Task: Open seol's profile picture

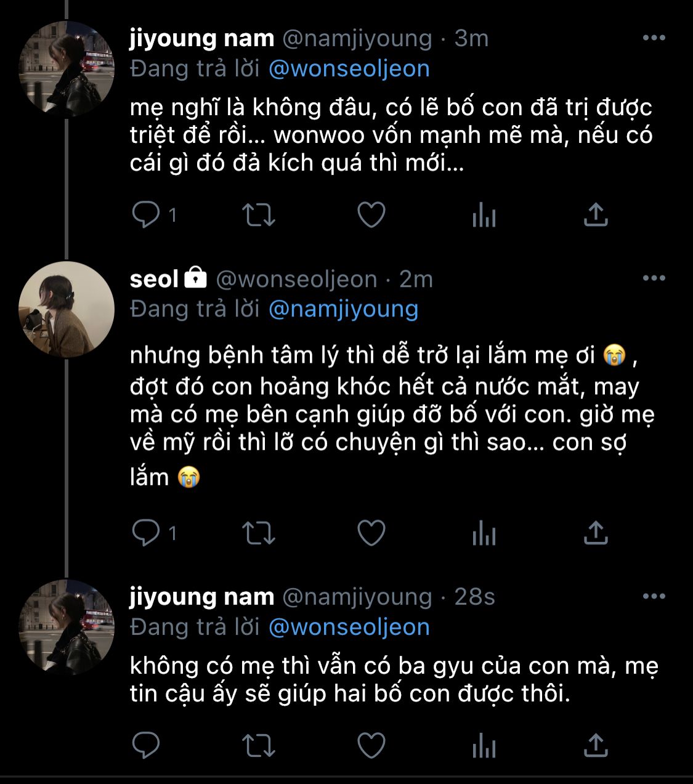Action: click(x=66, y=309)
